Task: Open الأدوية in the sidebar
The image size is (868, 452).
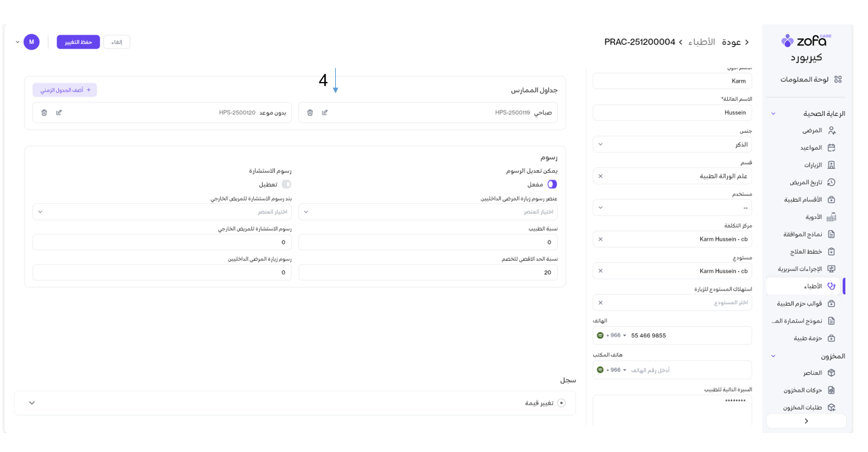Action: [x=813, y=217]
